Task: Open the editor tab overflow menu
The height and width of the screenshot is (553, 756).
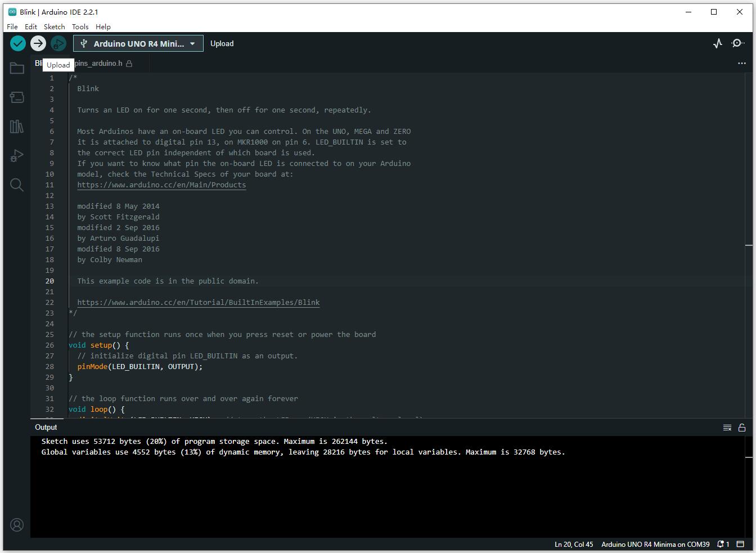Action: pos(741,64)
